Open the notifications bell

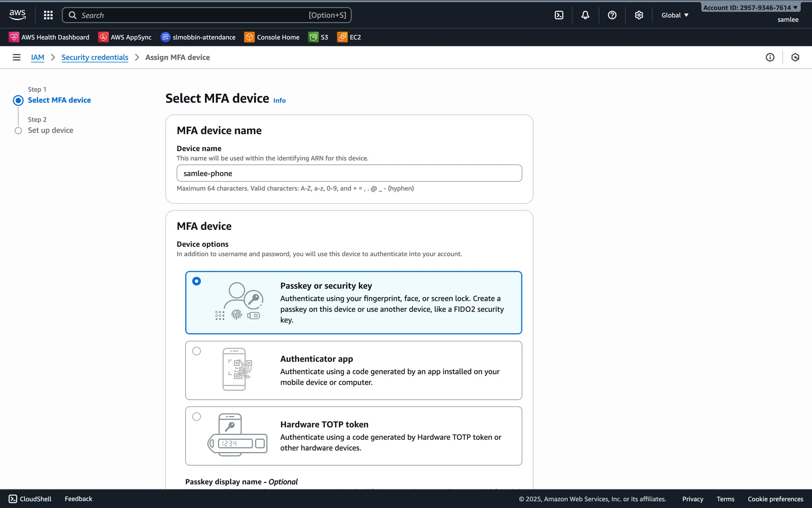pos(585,15)
